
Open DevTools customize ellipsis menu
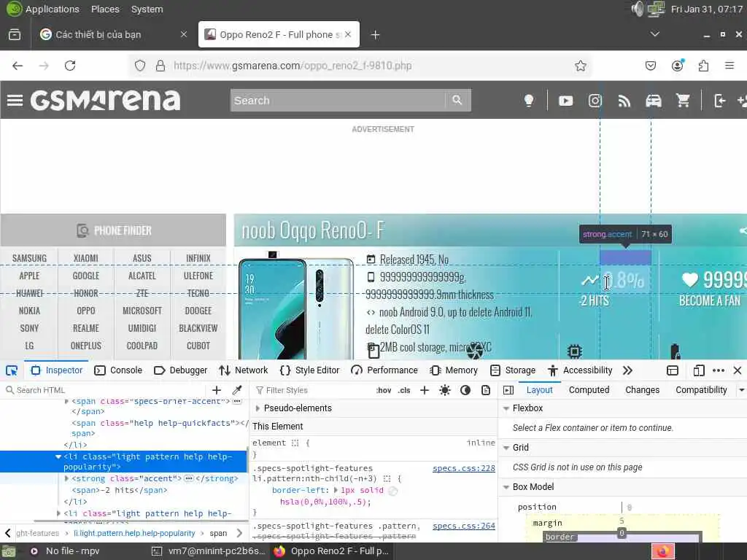click(x=719, y=370)
